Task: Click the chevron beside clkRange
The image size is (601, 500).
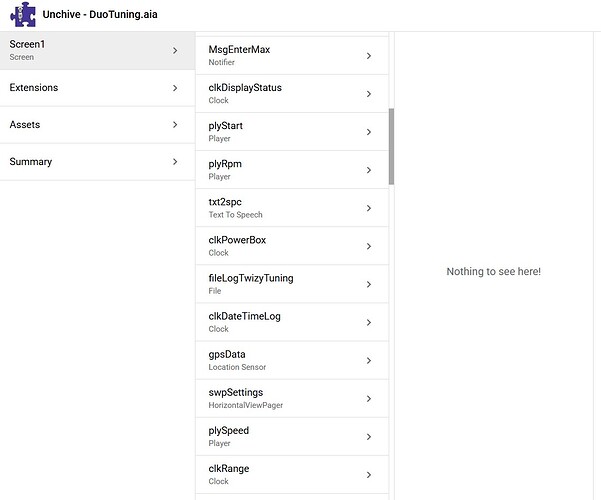Action: coord(369,474)
